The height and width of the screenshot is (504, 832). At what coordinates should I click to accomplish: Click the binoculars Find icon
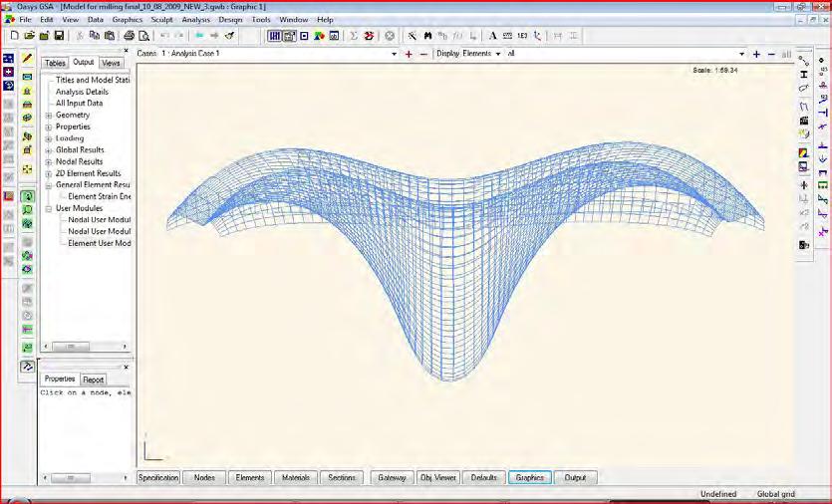coord(428,35)
